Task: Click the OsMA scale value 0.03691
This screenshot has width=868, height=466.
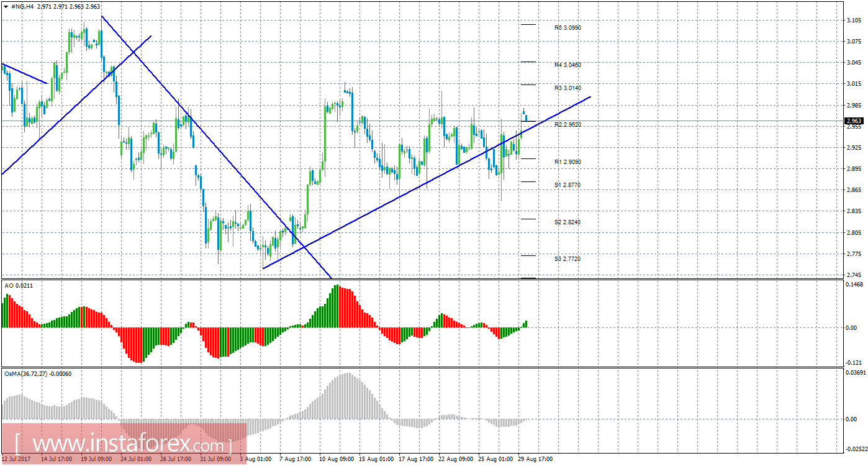Action: 856,372
